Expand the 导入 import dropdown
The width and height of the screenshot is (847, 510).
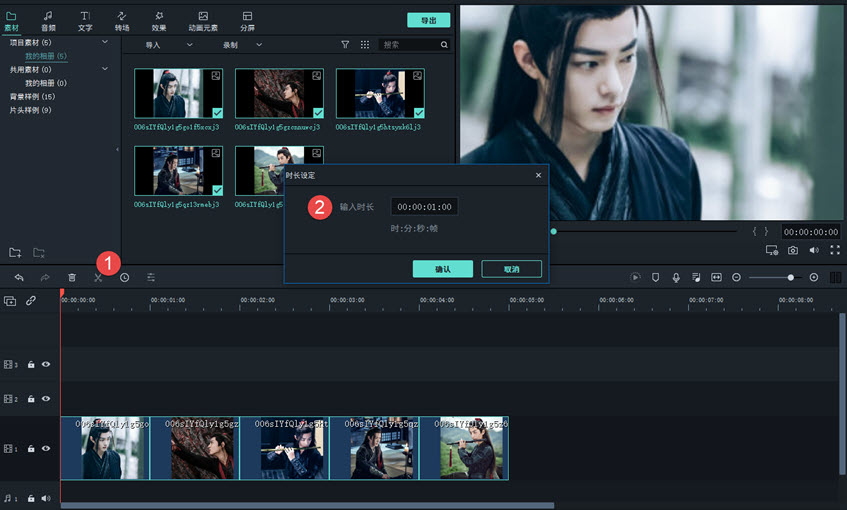[162, 45]
